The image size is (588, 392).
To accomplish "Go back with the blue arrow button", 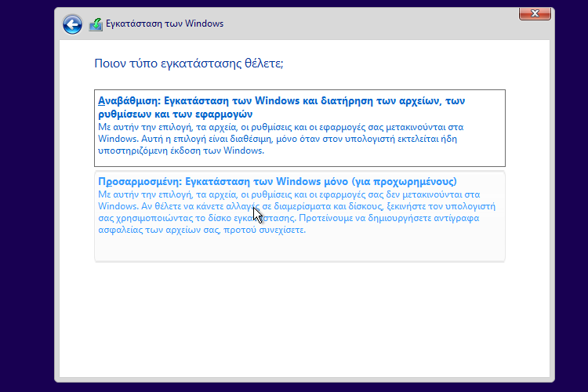I will (72, 25).
